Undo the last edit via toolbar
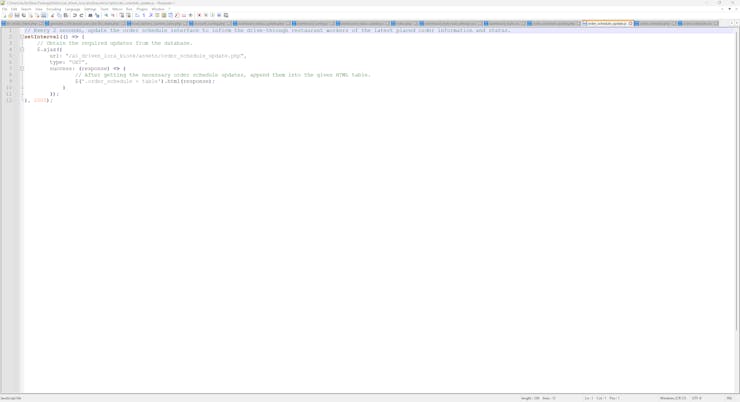 point(74,15)
